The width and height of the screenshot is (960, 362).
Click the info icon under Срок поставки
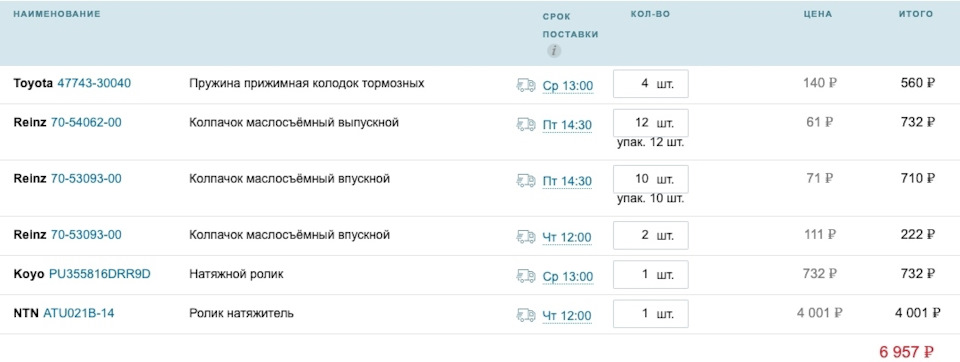(553, 51)
